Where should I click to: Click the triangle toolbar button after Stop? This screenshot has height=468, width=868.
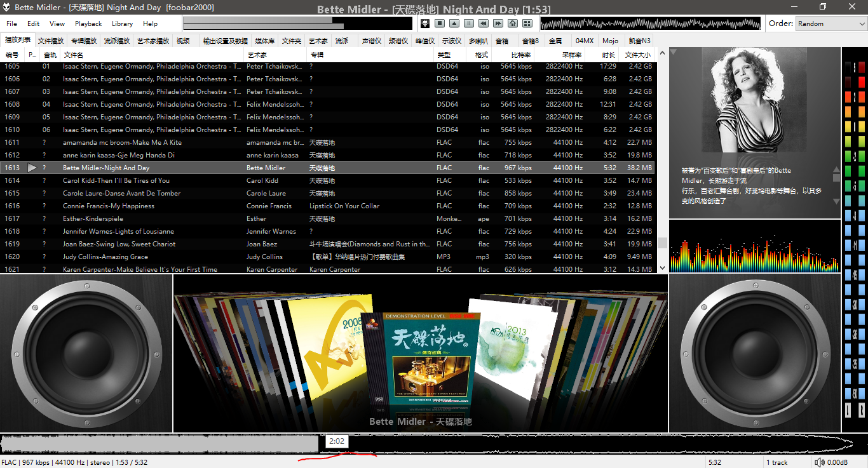pos(454,23)
